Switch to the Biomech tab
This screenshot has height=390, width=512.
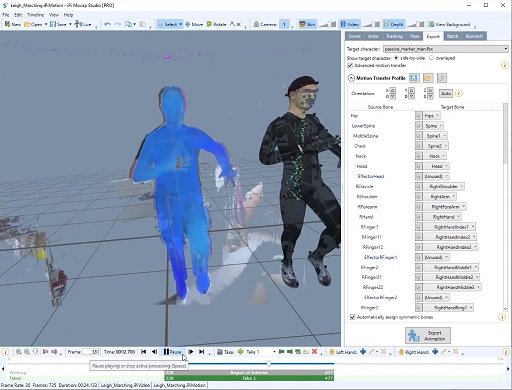click(474, 36)
